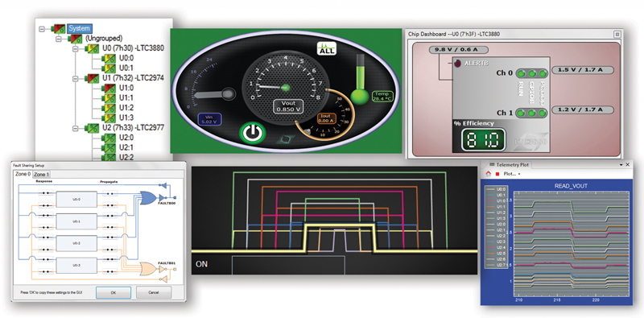Click the Chip Dashboard window corner icon
Image resolution: width=644 pixels, height=318 pixels.
coord(617,34)
